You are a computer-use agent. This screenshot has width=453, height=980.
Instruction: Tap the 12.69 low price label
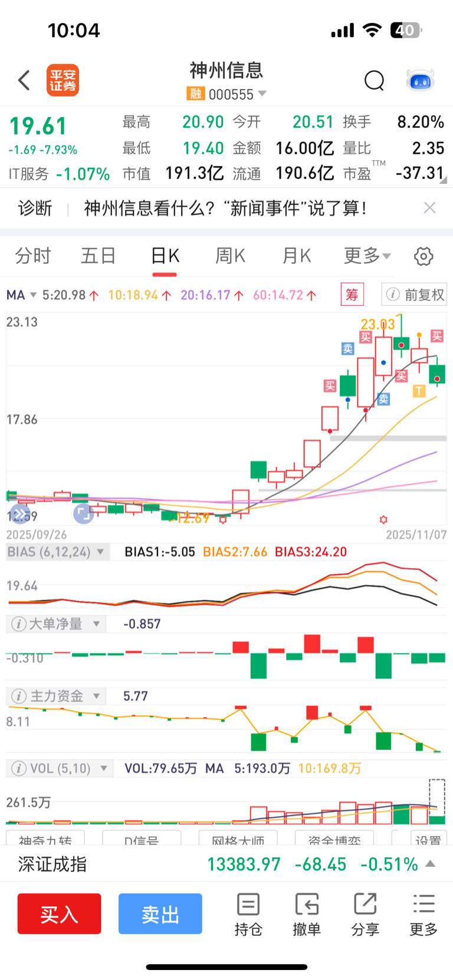tap(193, 519)
